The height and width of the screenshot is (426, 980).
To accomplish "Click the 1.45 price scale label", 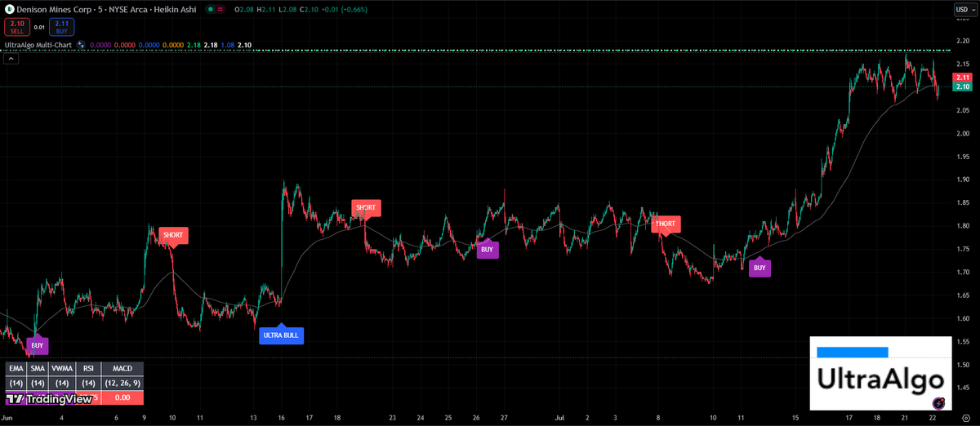I will (963, 388).
